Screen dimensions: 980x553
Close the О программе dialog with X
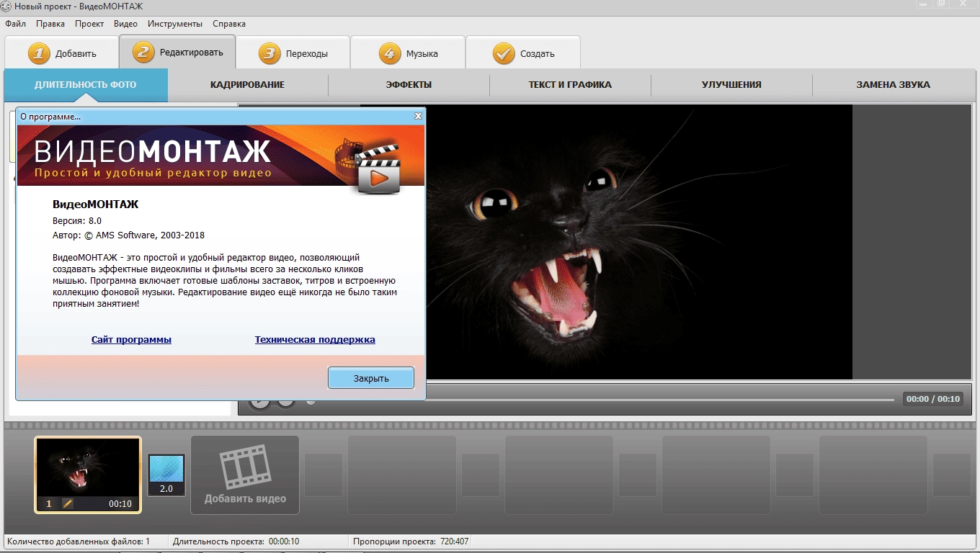tap(418, 116)
